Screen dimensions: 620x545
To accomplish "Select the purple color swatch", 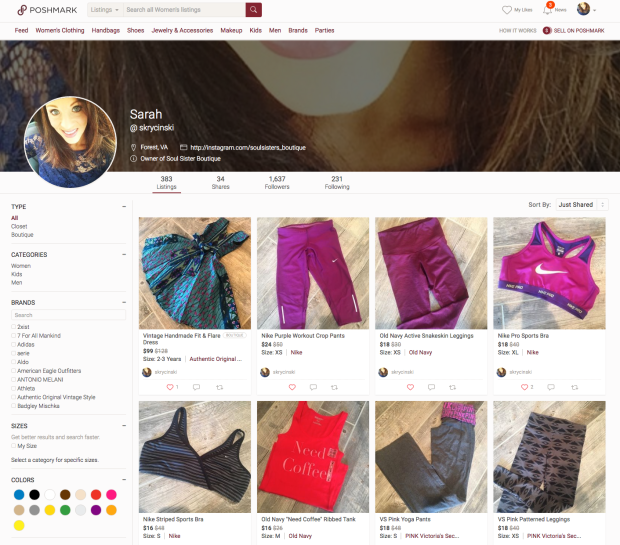I will pos(96,510).
